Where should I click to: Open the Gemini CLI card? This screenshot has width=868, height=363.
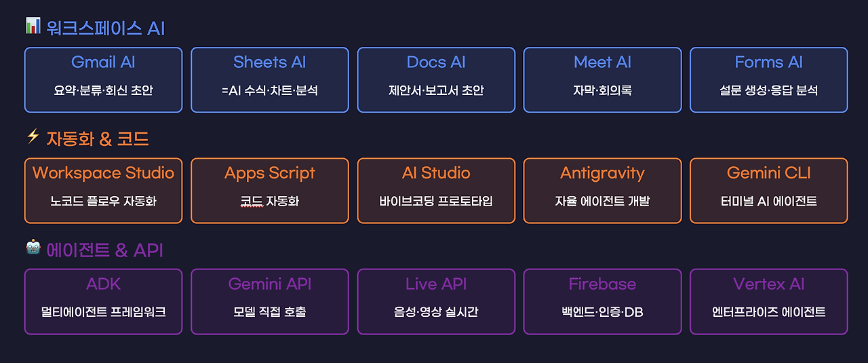click(x=769, y=191)
